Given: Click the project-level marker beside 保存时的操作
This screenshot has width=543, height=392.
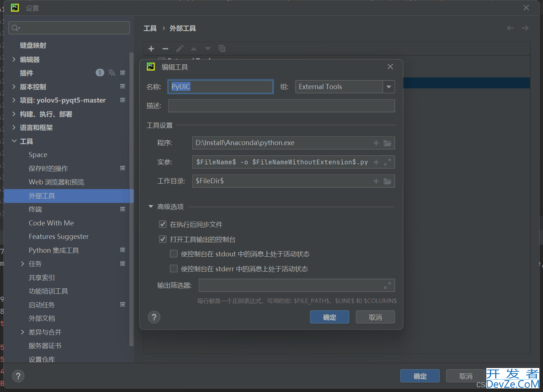Looking at the screenshot, I should coord(123,168).
